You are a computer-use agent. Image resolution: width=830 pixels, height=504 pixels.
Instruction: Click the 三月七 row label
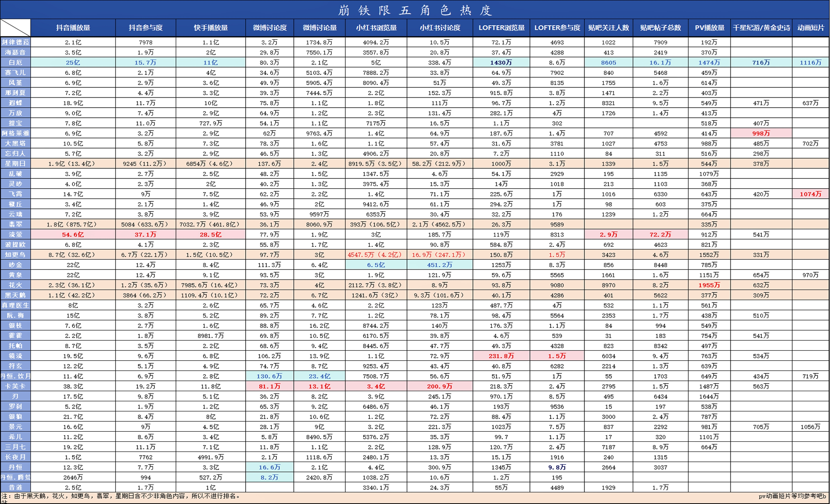point(15,447)
